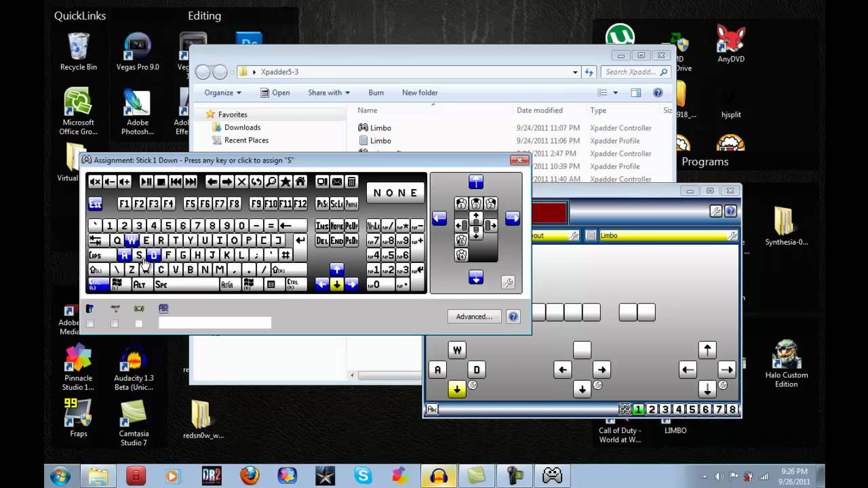The height and width of the screenshot is (488, 868).
Task: Select set 8 in Xpadder window
Action: pyautogui.click(x=732, y=409)
